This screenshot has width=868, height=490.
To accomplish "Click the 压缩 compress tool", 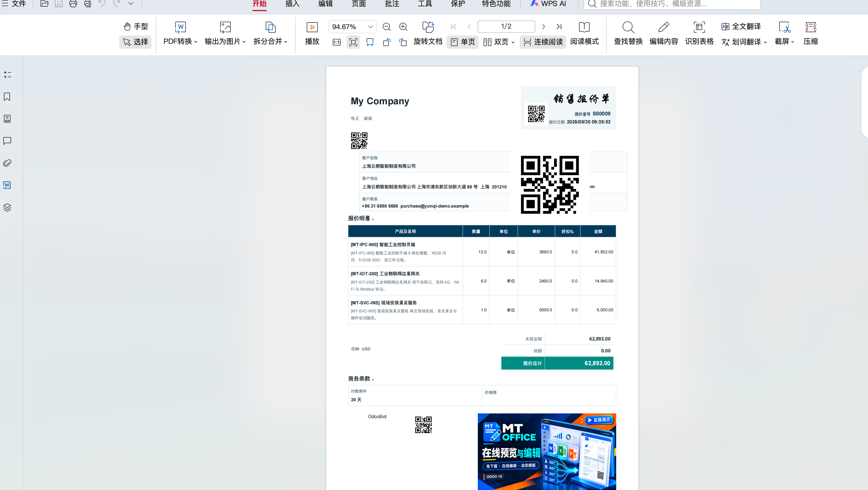I will [811, 34].
